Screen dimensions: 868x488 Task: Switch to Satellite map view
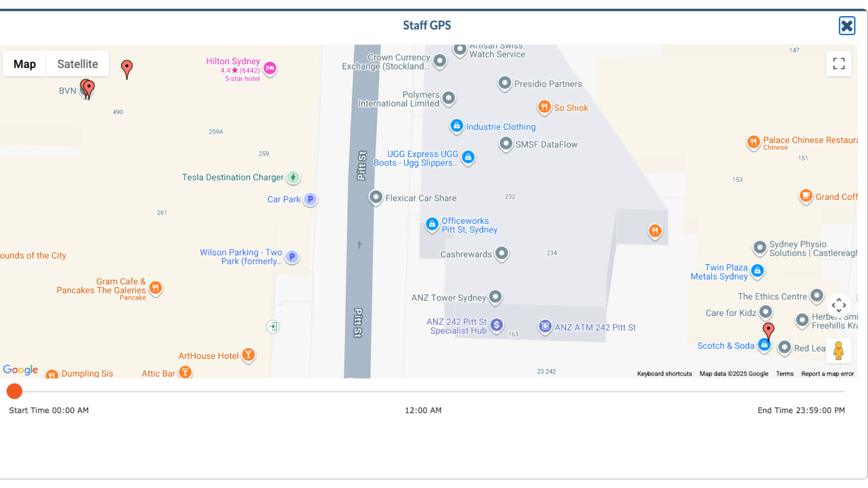click(77, 64)
